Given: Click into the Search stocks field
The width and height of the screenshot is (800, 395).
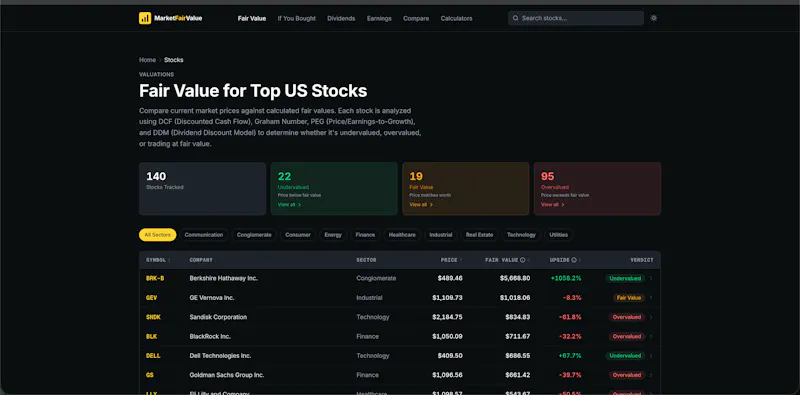Looking at the screenshot, I should pos(576,18).
